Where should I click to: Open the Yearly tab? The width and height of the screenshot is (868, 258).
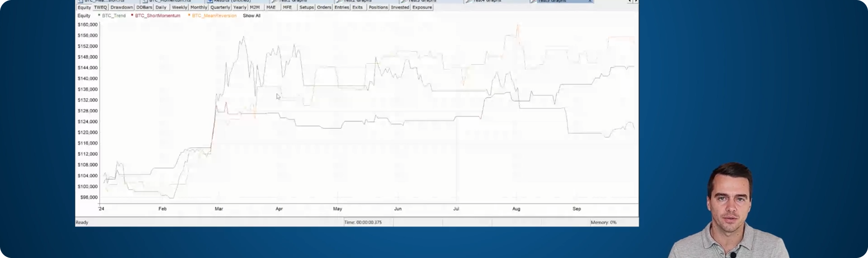[x=240, y=7]
